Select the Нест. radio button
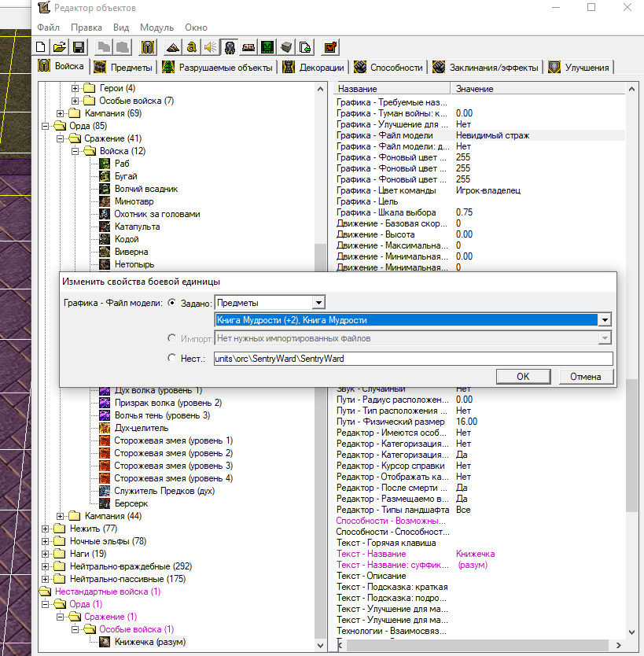Screen dimensions: 644x656 (171, 358)
